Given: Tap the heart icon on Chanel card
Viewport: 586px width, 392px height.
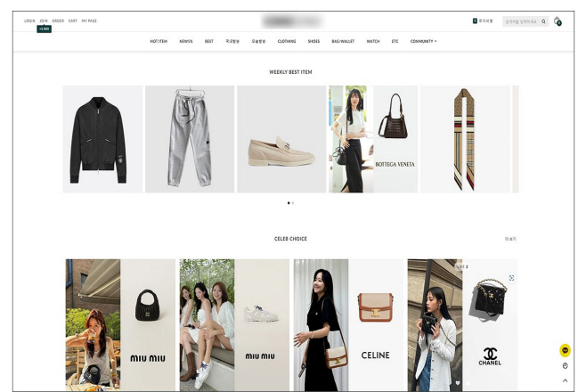Looking at the screenshot, I should 458,382.
